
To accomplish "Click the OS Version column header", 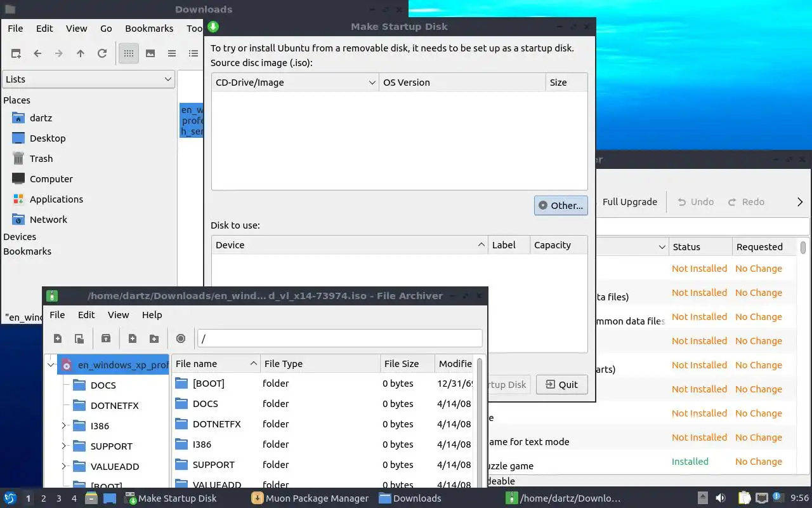I will pyautogui.click(x=462, y=83).
